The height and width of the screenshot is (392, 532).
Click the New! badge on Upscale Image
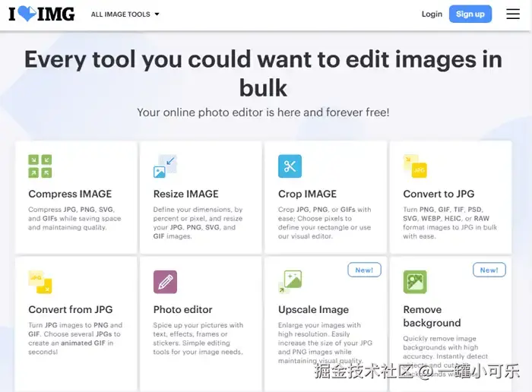click(364, 270)
